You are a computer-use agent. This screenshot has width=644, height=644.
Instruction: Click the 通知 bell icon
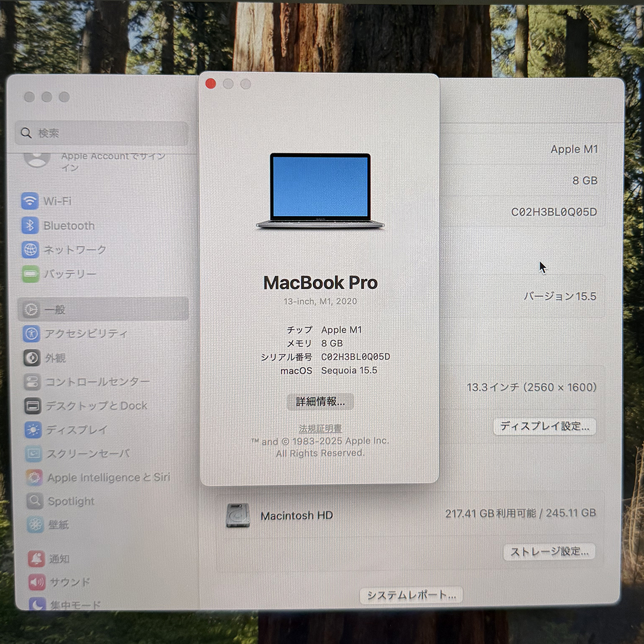tap(36, 559)
